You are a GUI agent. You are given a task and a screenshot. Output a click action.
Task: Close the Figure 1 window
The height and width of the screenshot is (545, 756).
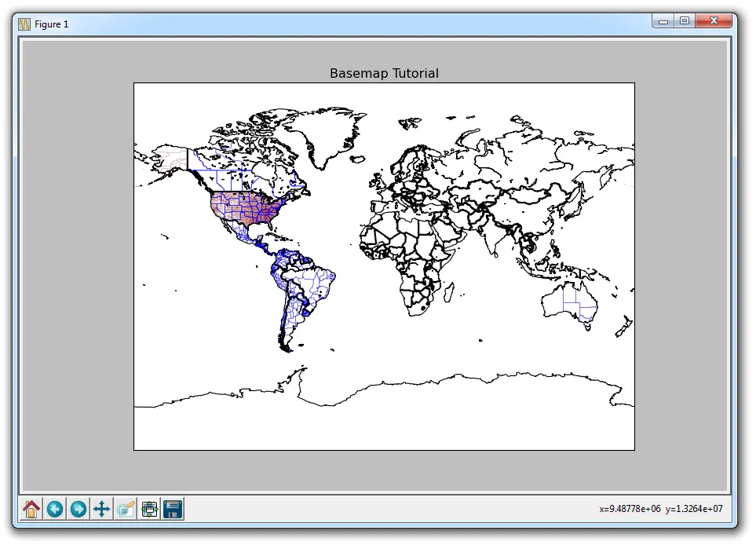click(x=714, y=20)
